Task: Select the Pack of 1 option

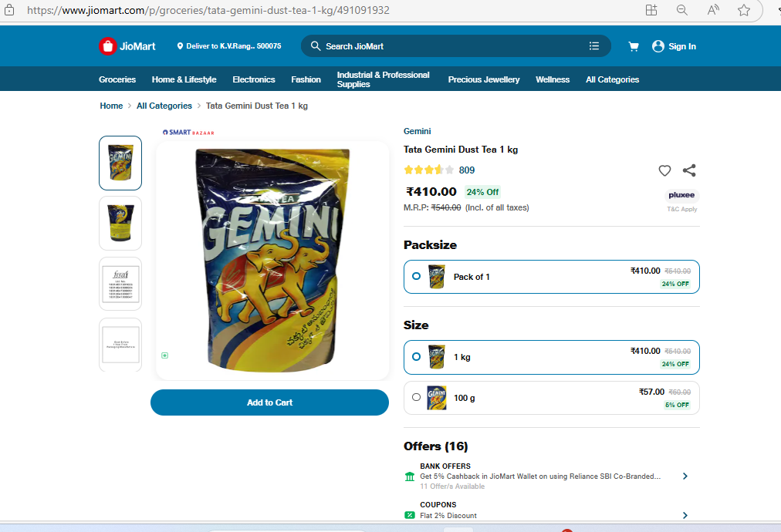Action: (x=417, y=276)
